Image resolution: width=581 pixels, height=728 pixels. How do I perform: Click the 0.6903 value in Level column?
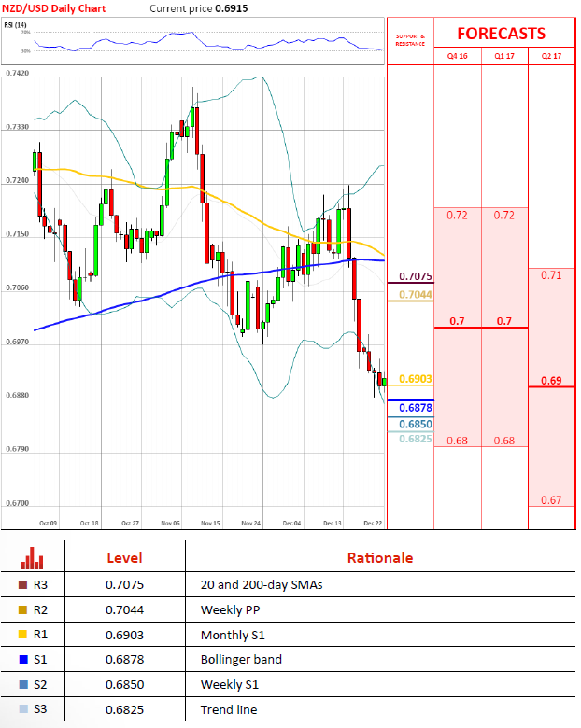tap(124, 636)
